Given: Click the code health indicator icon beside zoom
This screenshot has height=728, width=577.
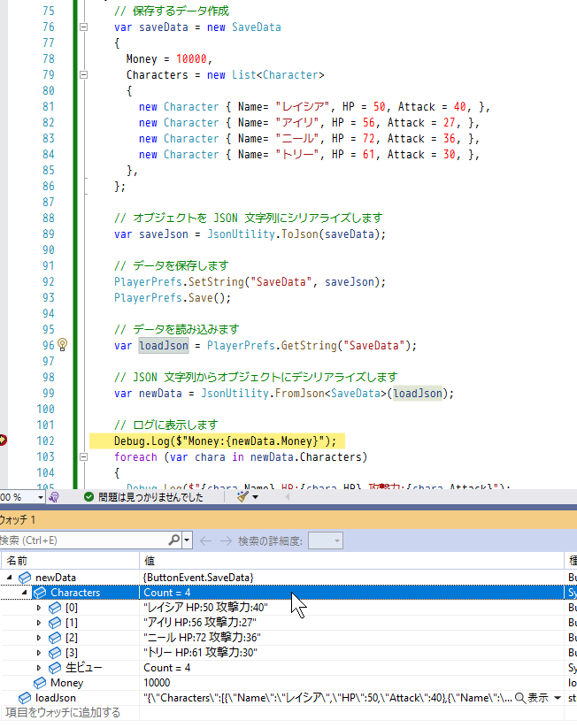Looking at the screenshot, I should [54, 497].
